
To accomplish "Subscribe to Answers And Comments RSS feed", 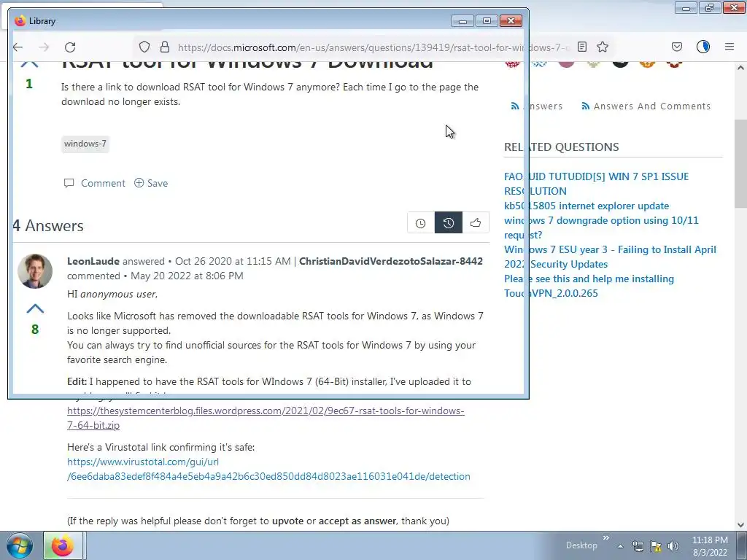I will (x=646, y=106).
